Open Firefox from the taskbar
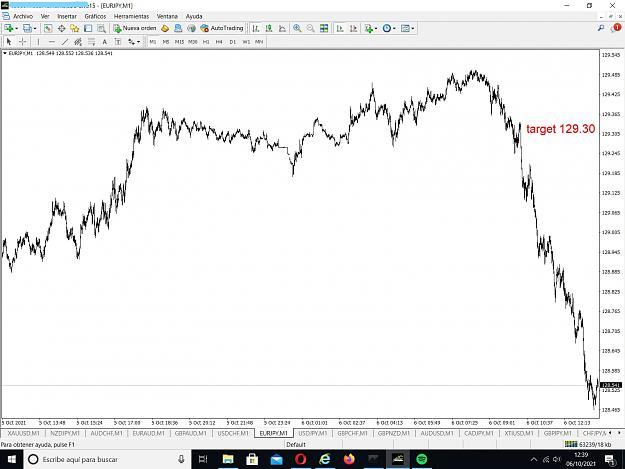This screenshot has width=625, height=469. [349, 459]
